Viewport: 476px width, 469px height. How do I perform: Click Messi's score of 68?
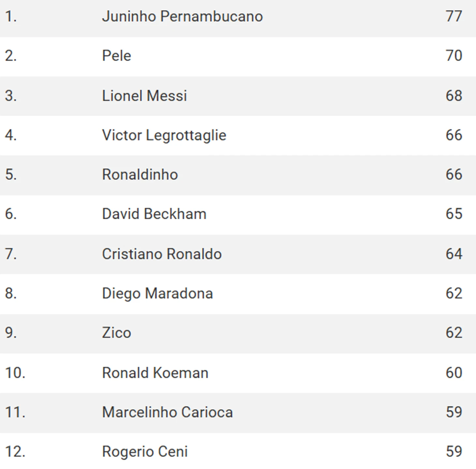(x=454, y=96)
